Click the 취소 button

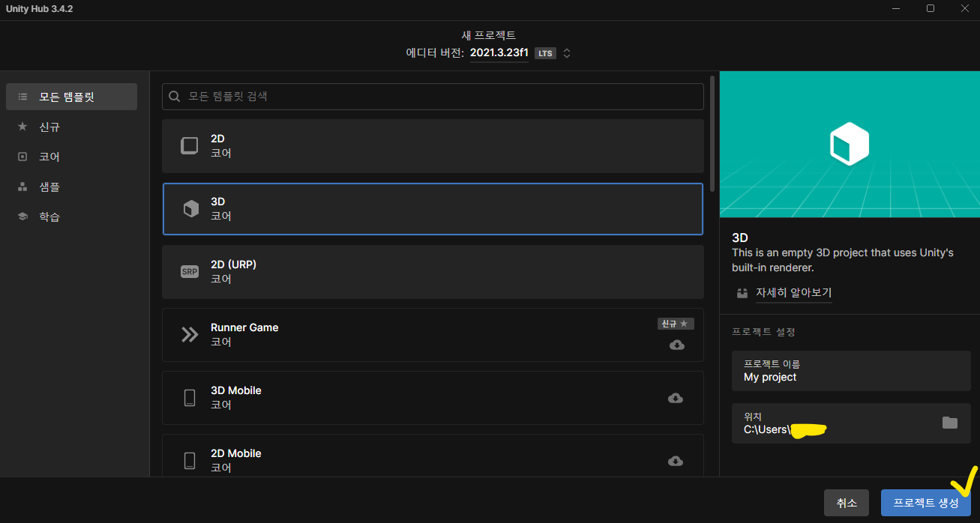(847, 503)
